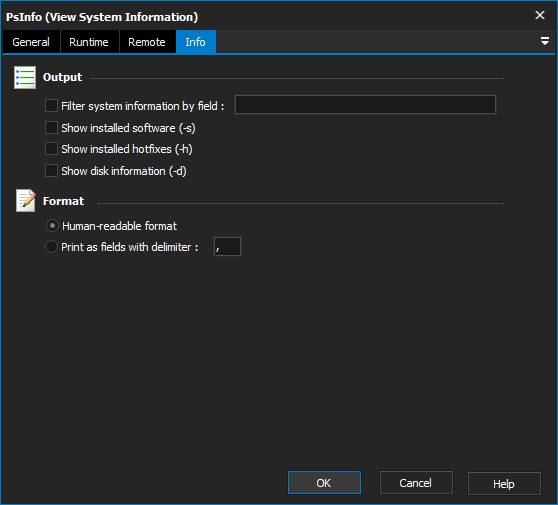
Task: Click the Output section heading
Action: (x=62, y=77)
